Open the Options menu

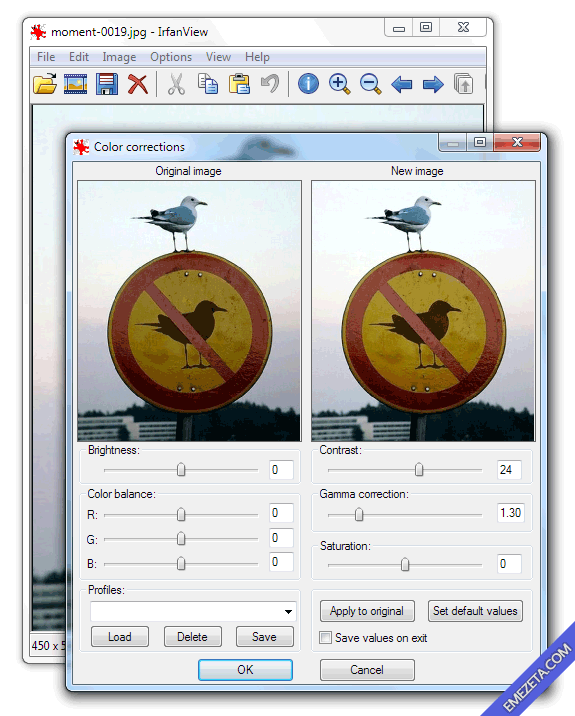point(171,57)
